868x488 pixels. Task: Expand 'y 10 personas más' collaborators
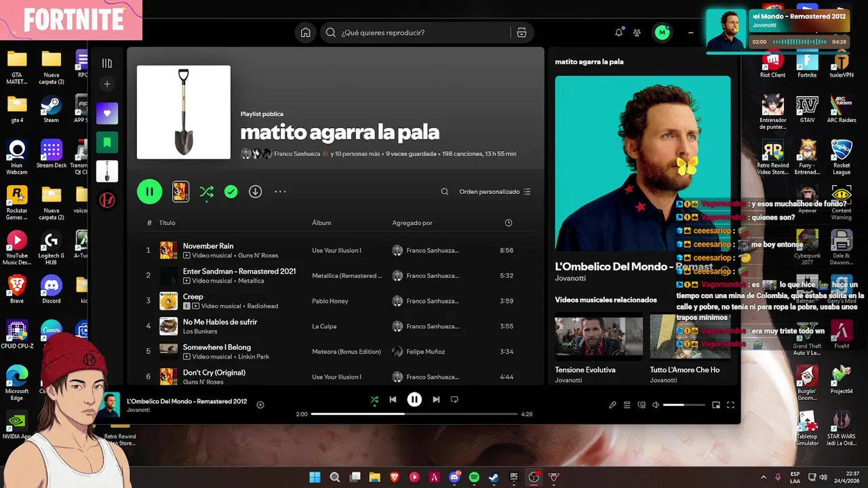click(x=355, y=154)
